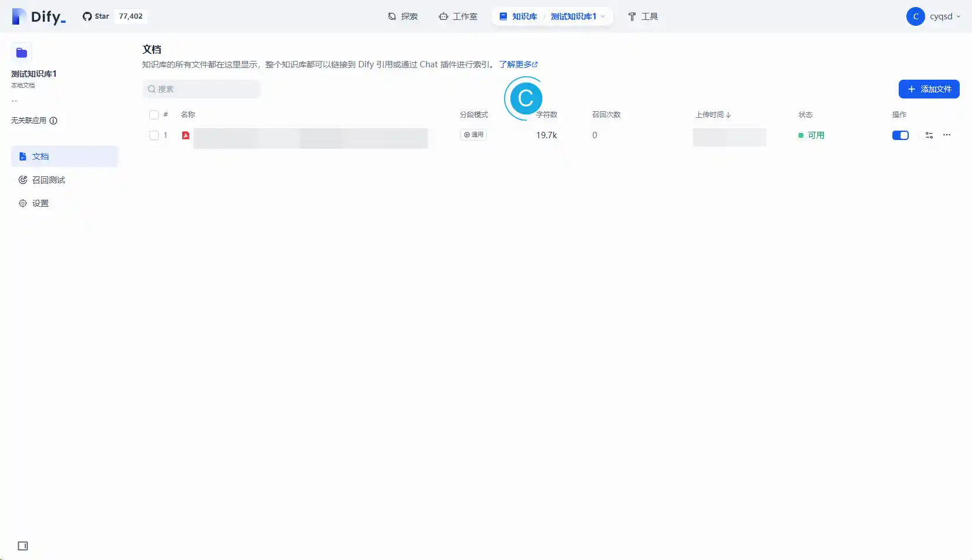Select 召回测试 in the sidebar
This screenshot has width=972, height=560.
tap(64, 180)
